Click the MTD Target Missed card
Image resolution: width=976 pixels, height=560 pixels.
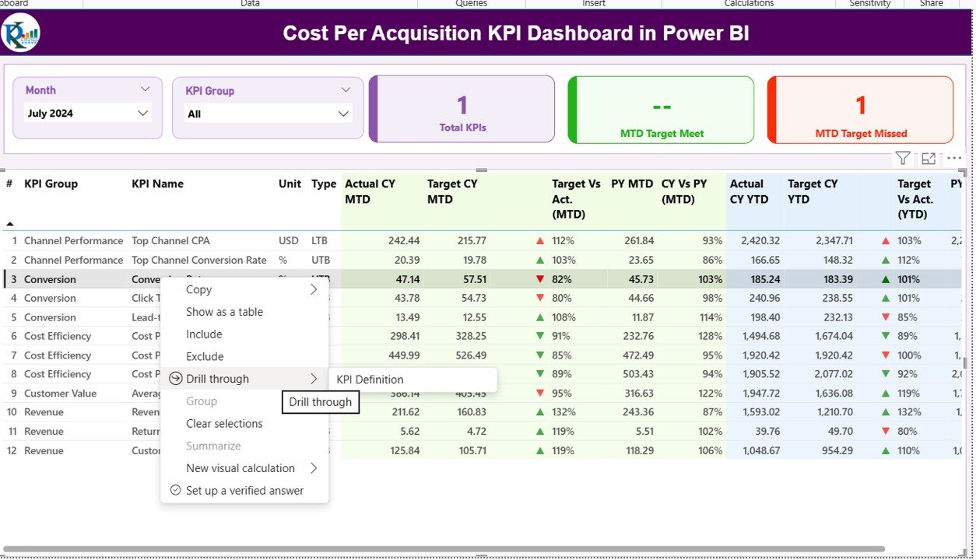pyautogui.click(x=860, y=110)
